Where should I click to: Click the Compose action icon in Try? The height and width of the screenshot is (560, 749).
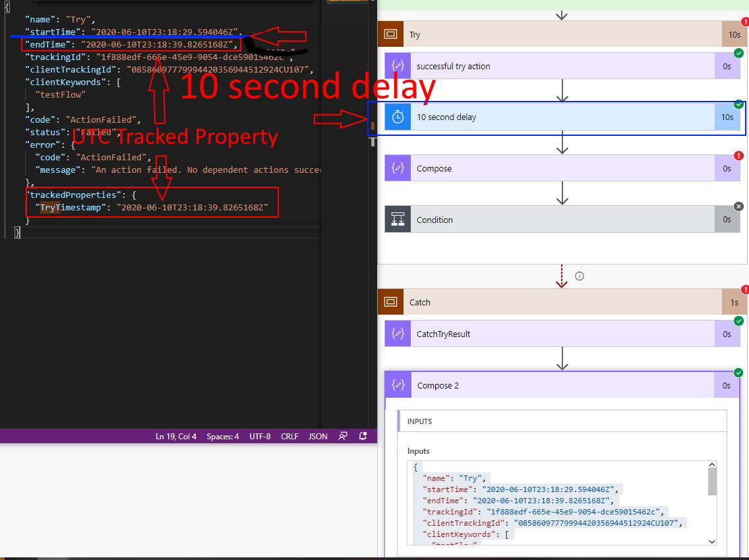398,168
